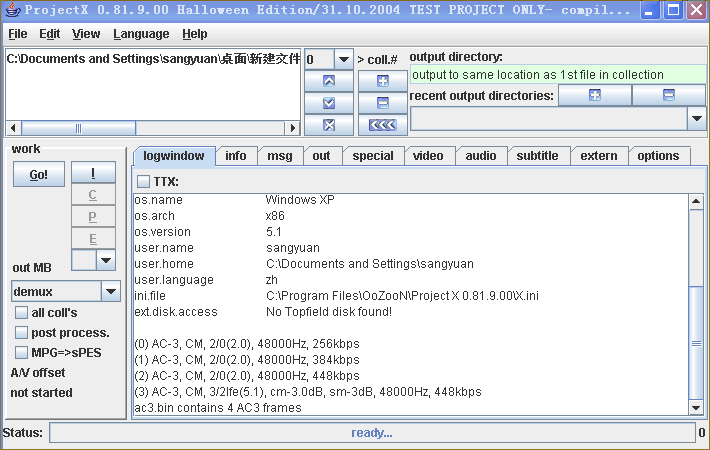Click the (1) AC-3 384kbps log line

tap(247, 360)
